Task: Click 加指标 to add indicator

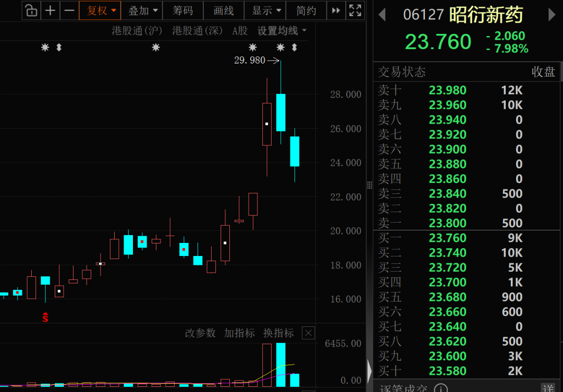Action: (x=239, y=333)
